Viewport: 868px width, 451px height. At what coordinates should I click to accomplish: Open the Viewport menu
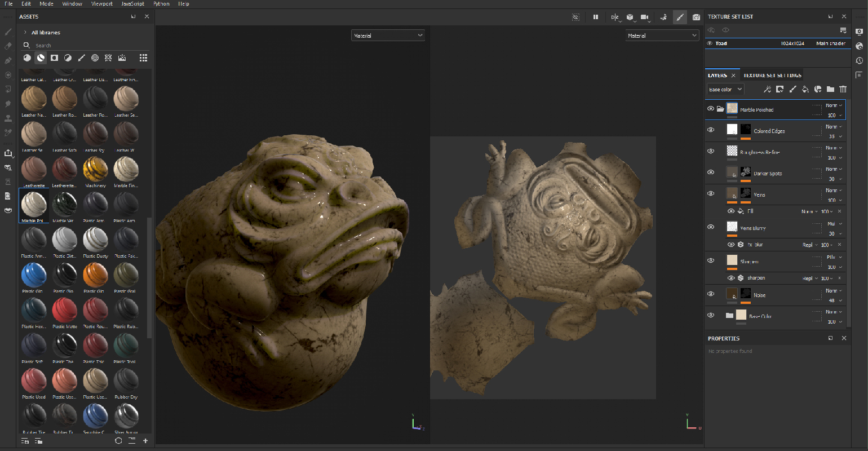[x=101, y=3]
